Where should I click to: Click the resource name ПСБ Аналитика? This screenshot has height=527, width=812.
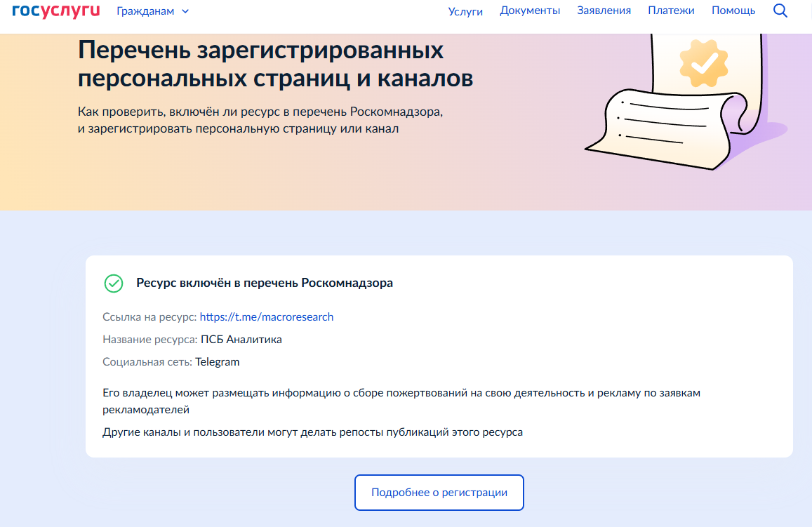pos(241,340)
